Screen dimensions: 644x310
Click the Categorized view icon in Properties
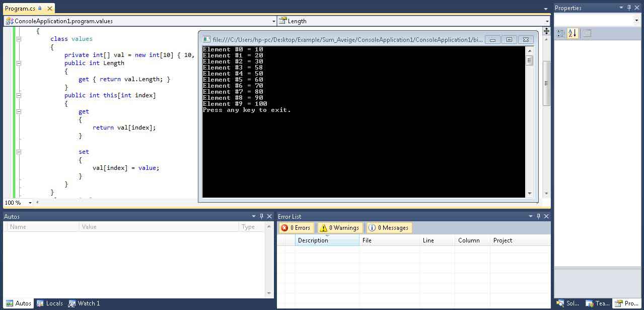tap(560, 33)
